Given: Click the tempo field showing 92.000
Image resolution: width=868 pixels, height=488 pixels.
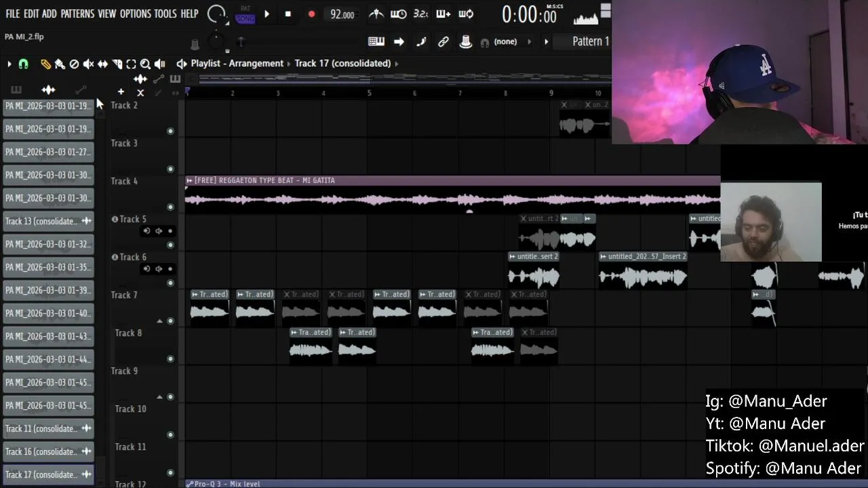Looking at the screenshot, I should point(342,14).
